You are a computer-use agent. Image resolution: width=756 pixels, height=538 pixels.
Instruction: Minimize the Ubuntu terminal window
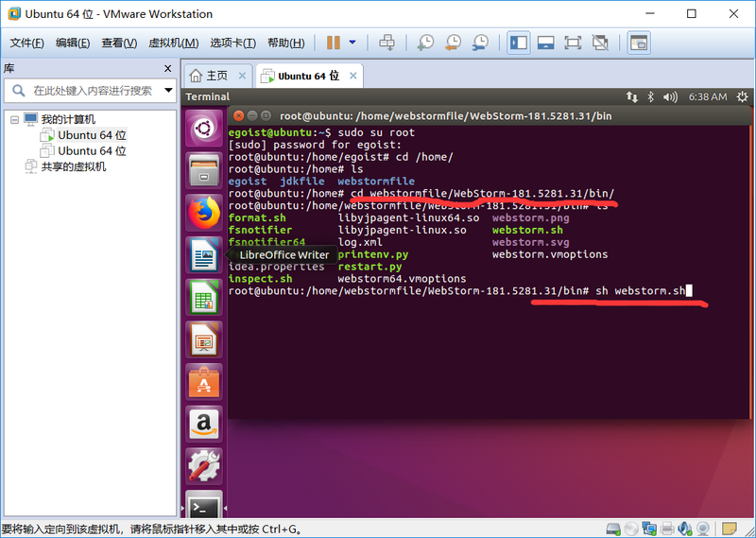pos(252,115)
